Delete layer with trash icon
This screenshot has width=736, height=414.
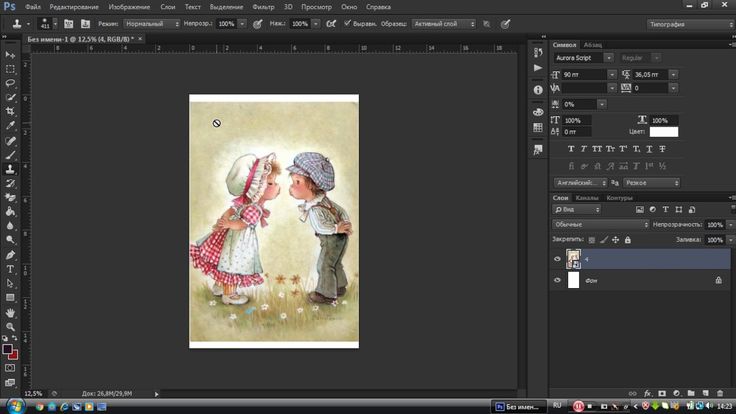(x=720, y=393)
